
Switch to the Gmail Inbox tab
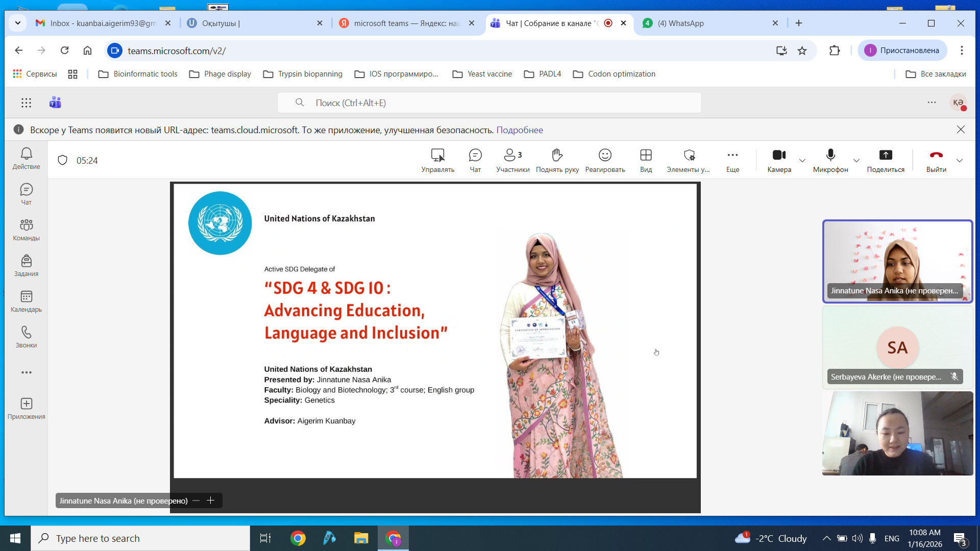(102, 23)
